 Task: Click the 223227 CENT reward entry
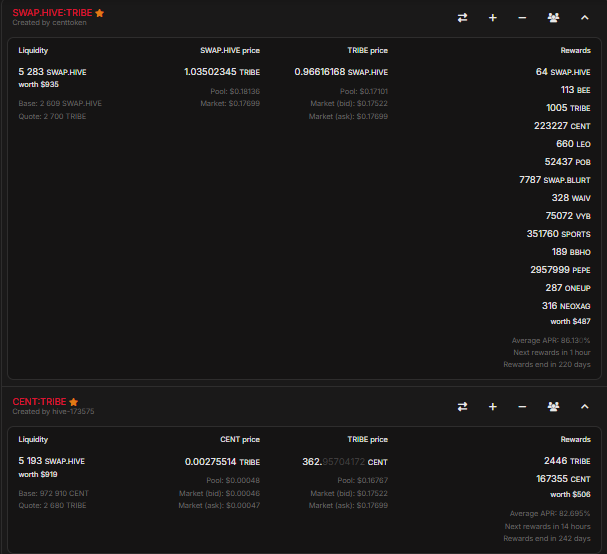tap(562, 126)
